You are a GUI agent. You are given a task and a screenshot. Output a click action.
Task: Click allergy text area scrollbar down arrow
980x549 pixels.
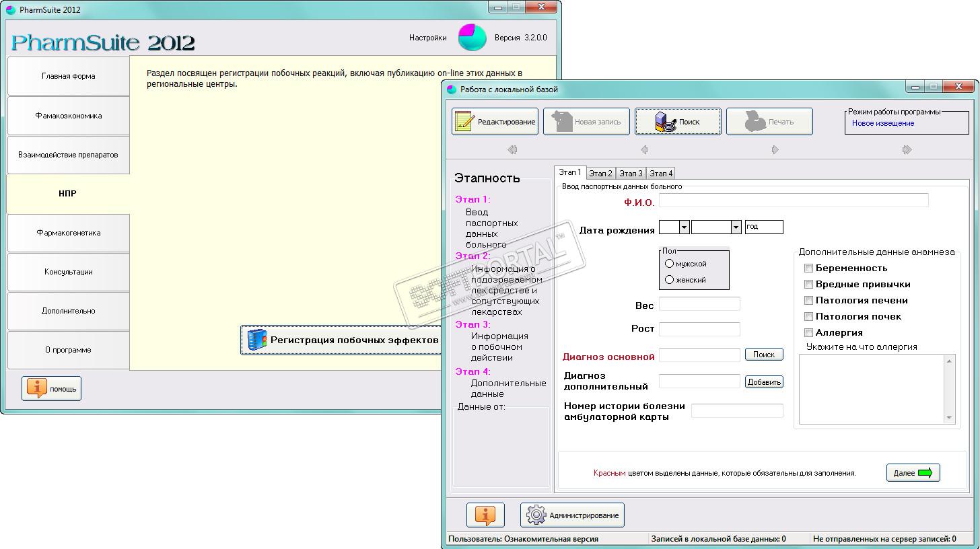click(x=950, y=418)
